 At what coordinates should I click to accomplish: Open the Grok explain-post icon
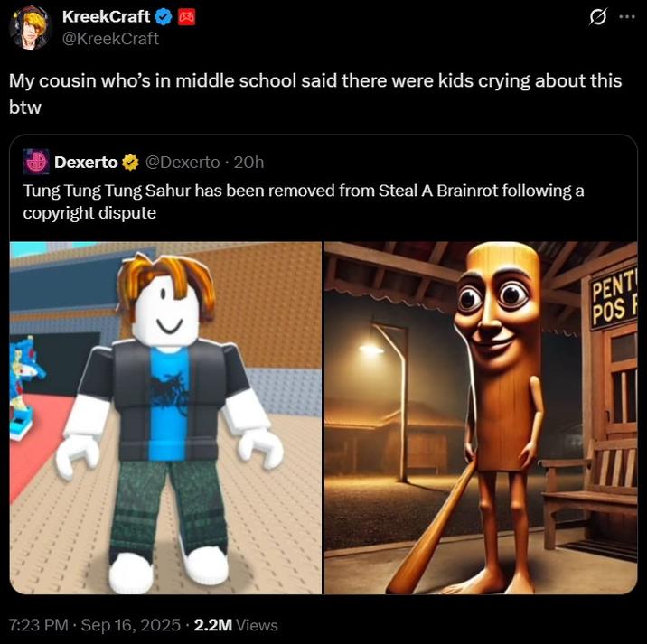point(595,17)
